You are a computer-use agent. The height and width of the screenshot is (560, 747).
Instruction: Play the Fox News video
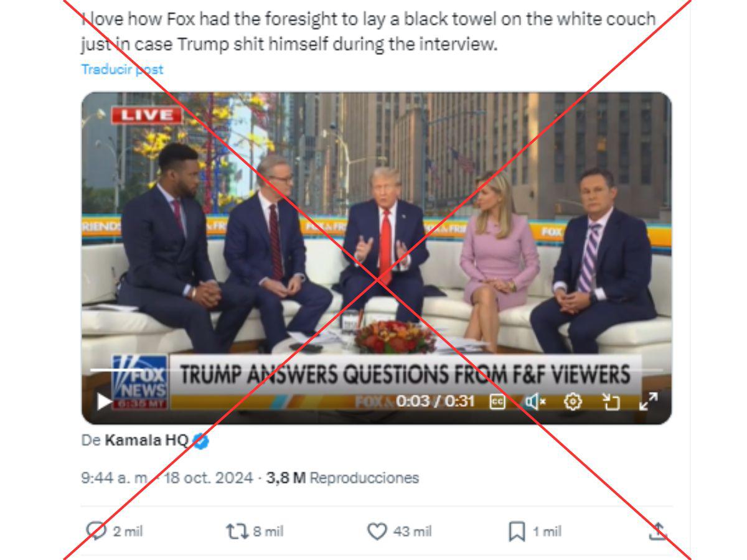[x=103, y=402]
